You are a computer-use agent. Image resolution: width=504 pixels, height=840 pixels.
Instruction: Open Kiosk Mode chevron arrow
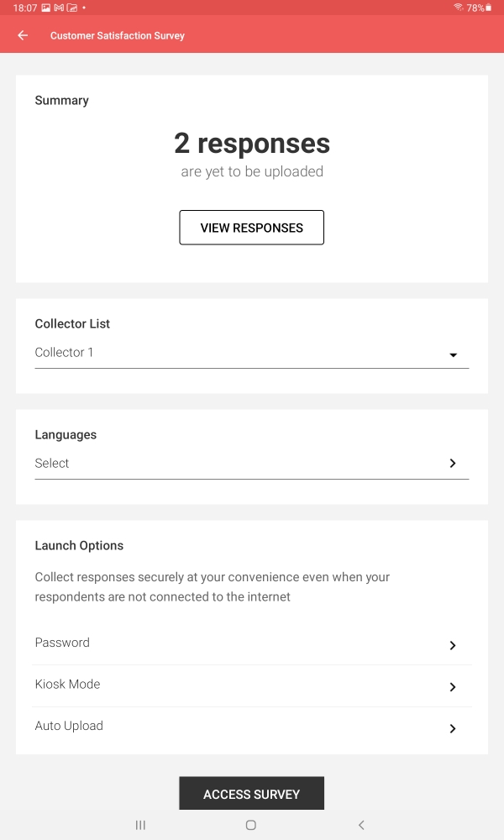[x=453, y=687]
